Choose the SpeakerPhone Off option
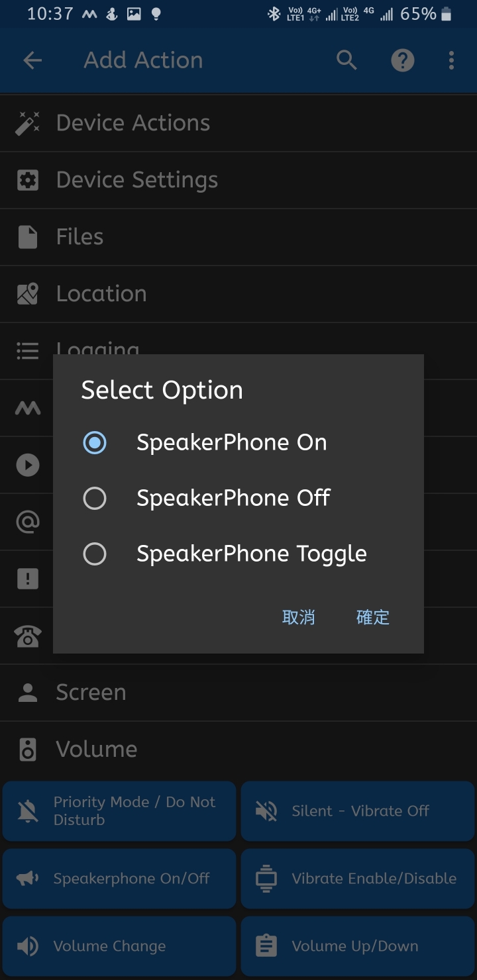The height and width of the screenshot is (980, 477). 95,498
